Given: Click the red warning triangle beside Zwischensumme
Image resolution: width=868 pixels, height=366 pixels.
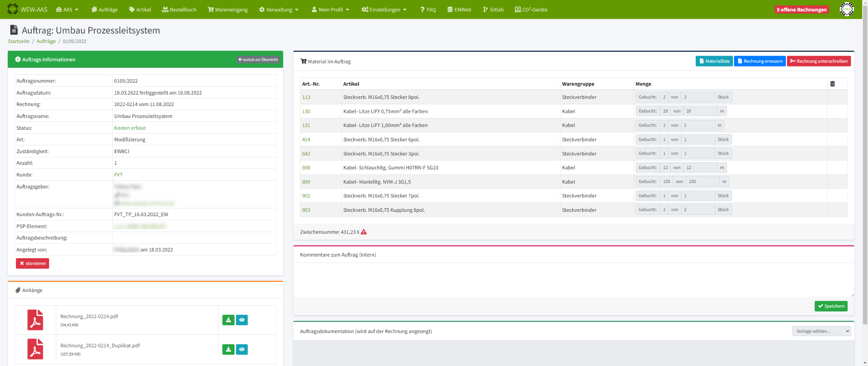Looking at the screenshot, I should point(364,232).
